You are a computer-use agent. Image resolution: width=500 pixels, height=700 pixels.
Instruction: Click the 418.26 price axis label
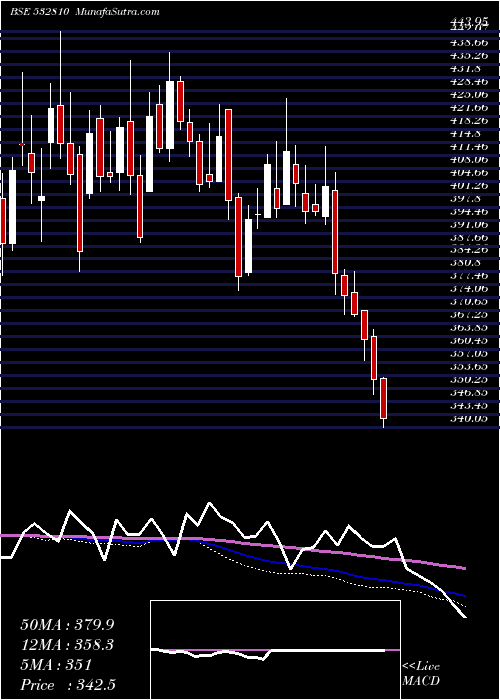(467, 121)
